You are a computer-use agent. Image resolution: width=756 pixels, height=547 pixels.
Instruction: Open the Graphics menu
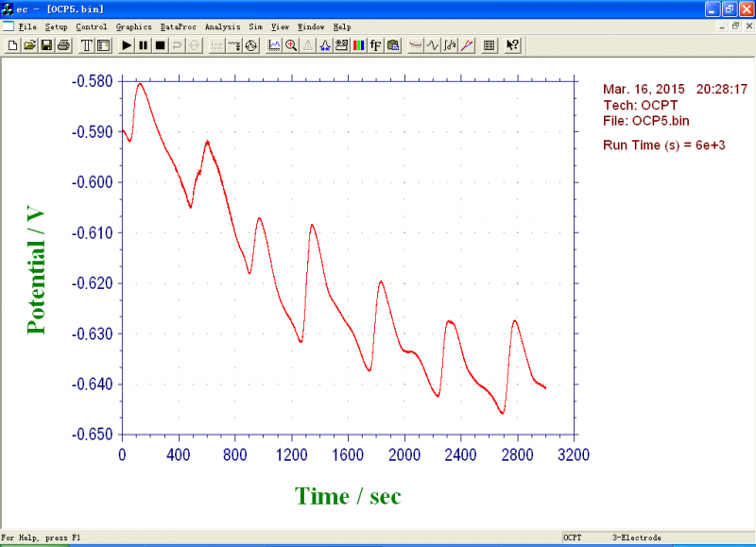tap(133, 27)
